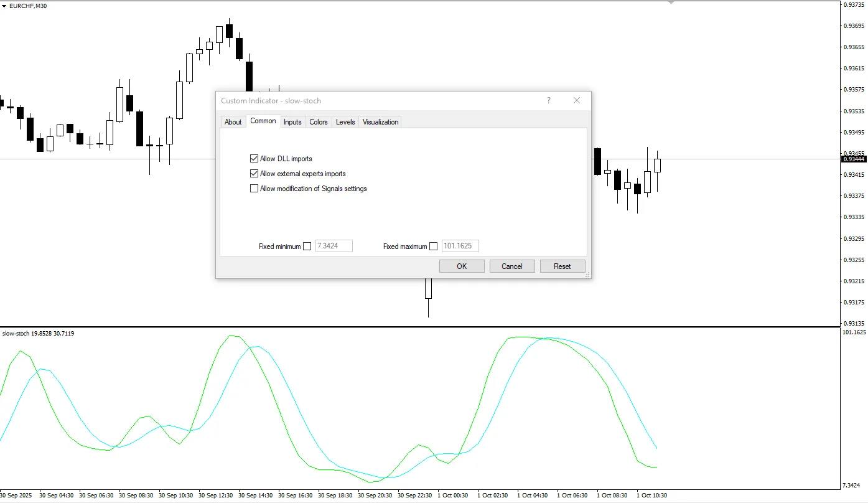Click 0.93535 on the price axis
The width and height of the screenshot is (868, 503).
[854, 111]
